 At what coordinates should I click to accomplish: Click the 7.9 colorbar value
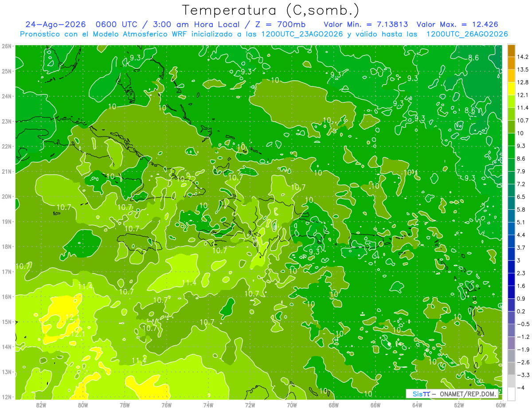click(521, 171)
